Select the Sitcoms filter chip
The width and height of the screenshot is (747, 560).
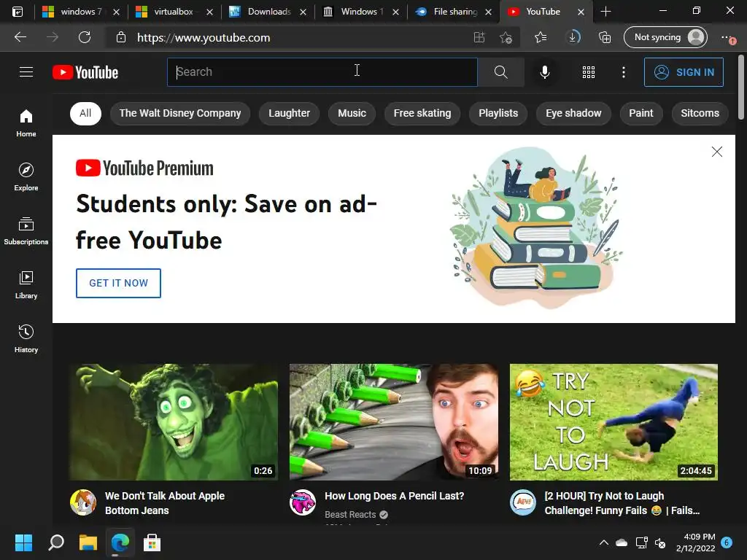tap(700, 113)
